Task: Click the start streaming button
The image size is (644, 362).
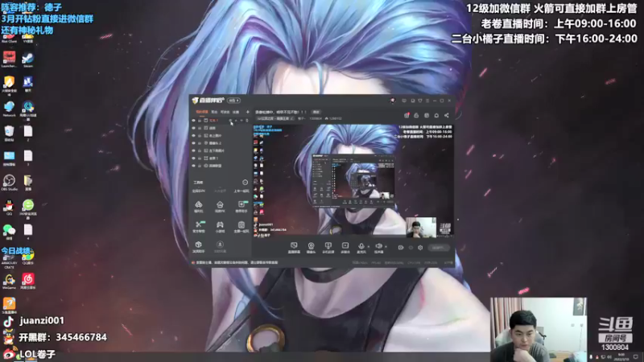Action: pos(439,248)
